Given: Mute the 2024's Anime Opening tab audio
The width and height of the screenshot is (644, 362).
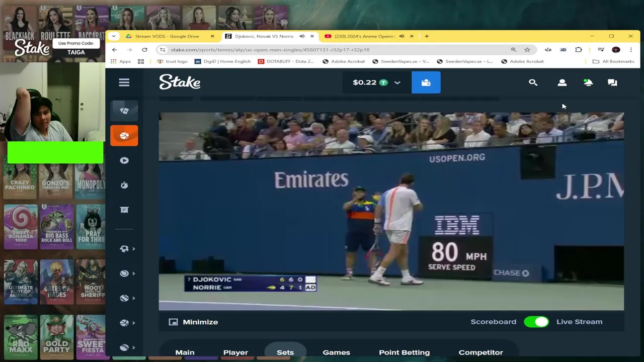Looking at the screenshot, I should [401, 36].
